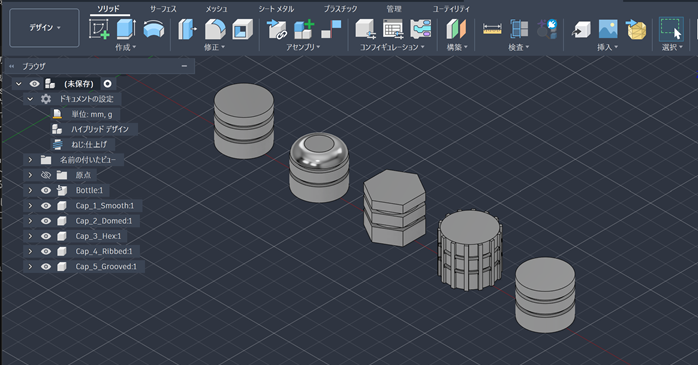This screenshot has height=365, width=698.
Task: Hide the Cap_3_Hex:1 component
Action: point(46,236)
